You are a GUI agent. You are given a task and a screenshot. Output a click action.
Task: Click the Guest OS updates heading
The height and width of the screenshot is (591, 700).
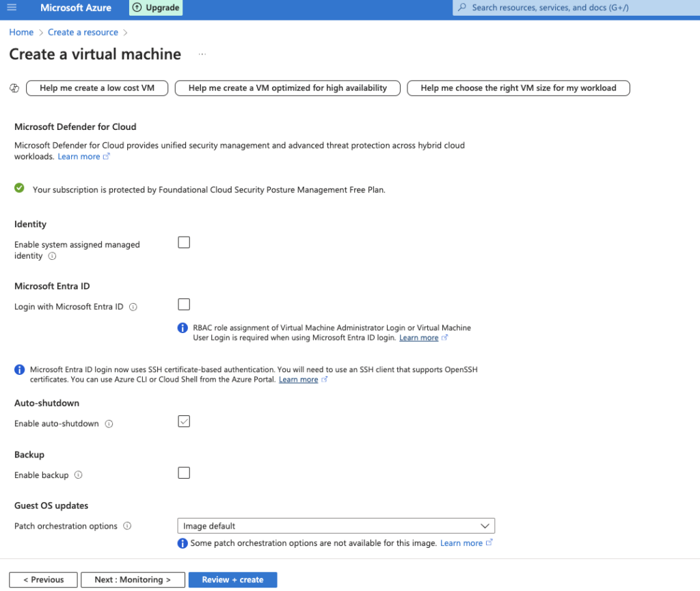pyautogui.click(x=51, y=505)
